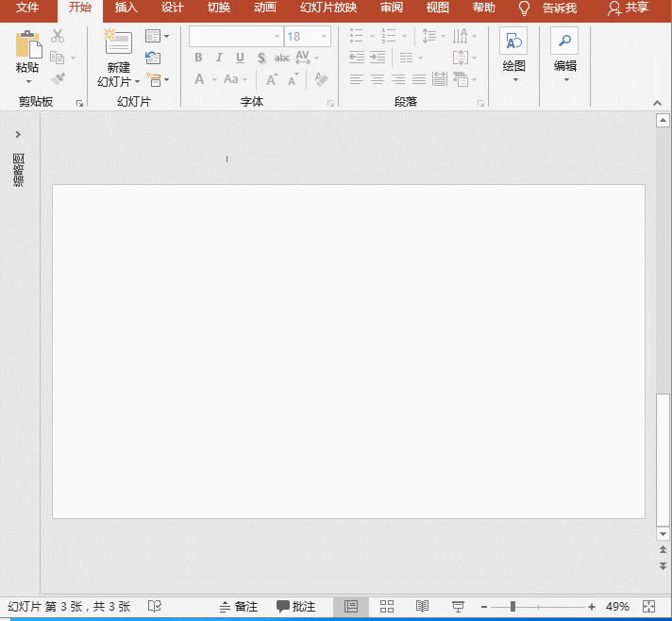Click the Distributed alignment icon

tap(439, 79)
